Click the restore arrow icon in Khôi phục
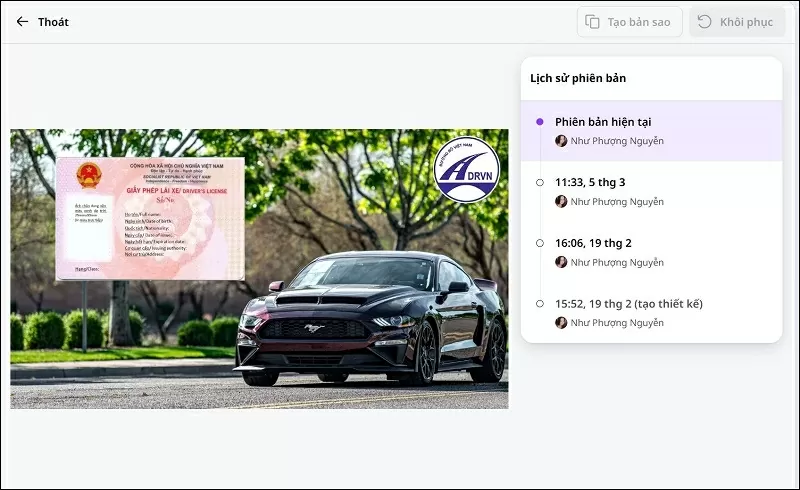800x490 pixels. [705, 22]
